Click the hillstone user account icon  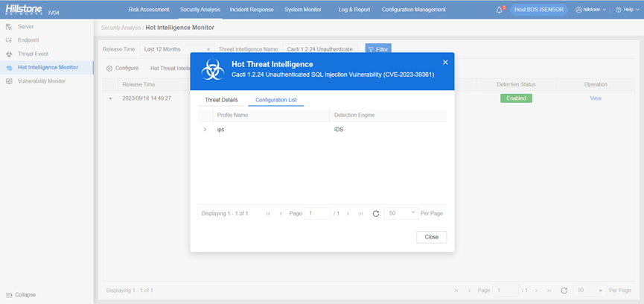pyautogui.click(x=579, y=10)
